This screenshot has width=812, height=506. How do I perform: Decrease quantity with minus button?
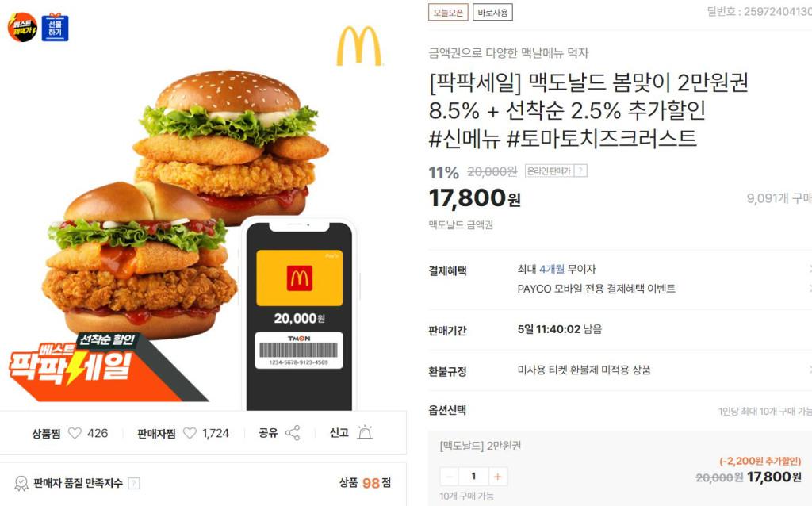pyautogui.click(x=449, y=477)
